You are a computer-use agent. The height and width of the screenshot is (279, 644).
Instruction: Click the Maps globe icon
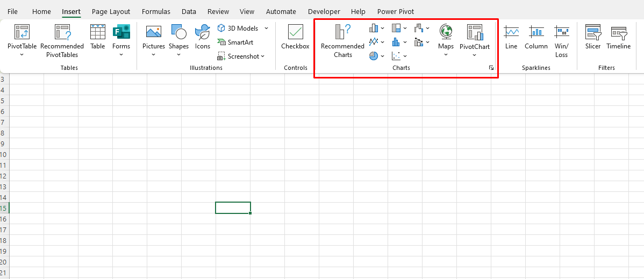446,31
